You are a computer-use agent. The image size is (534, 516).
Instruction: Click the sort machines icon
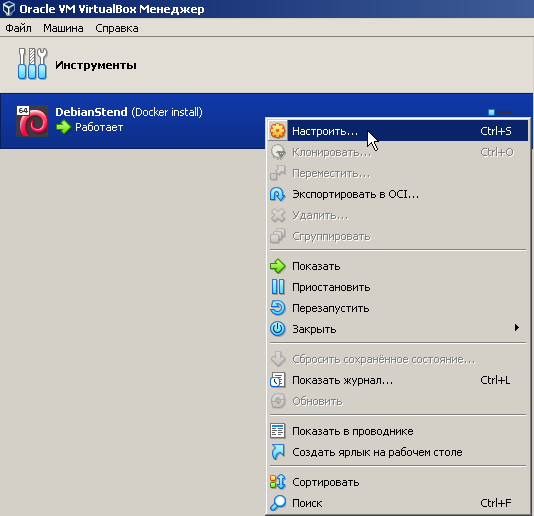(278, 482)
